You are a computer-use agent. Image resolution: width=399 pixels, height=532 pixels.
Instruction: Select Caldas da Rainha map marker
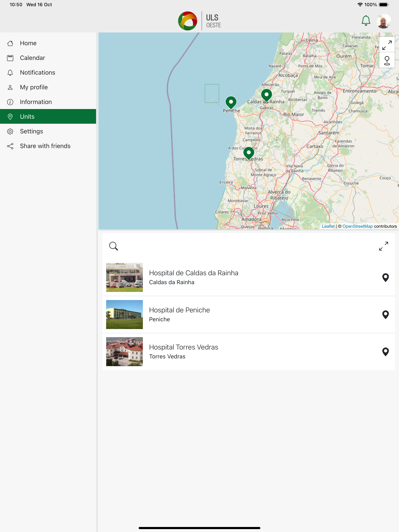(266, 95)
